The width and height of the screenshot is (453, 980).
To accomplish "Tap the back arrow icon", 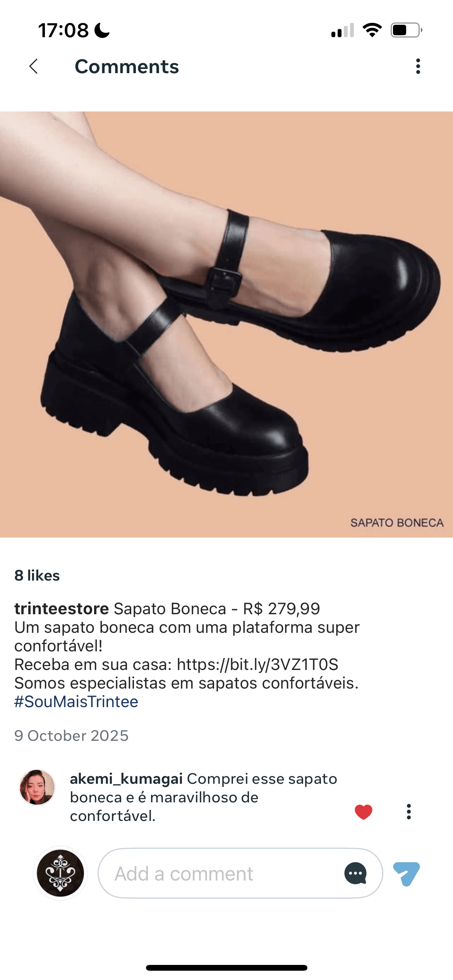I will click(34, 66).
